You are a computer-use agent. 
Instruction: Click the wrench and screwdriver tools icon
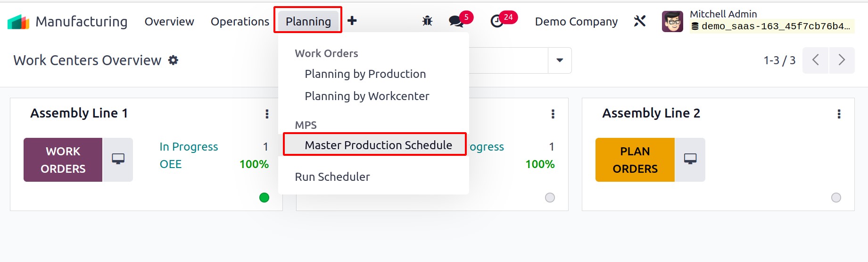point(640,21)
